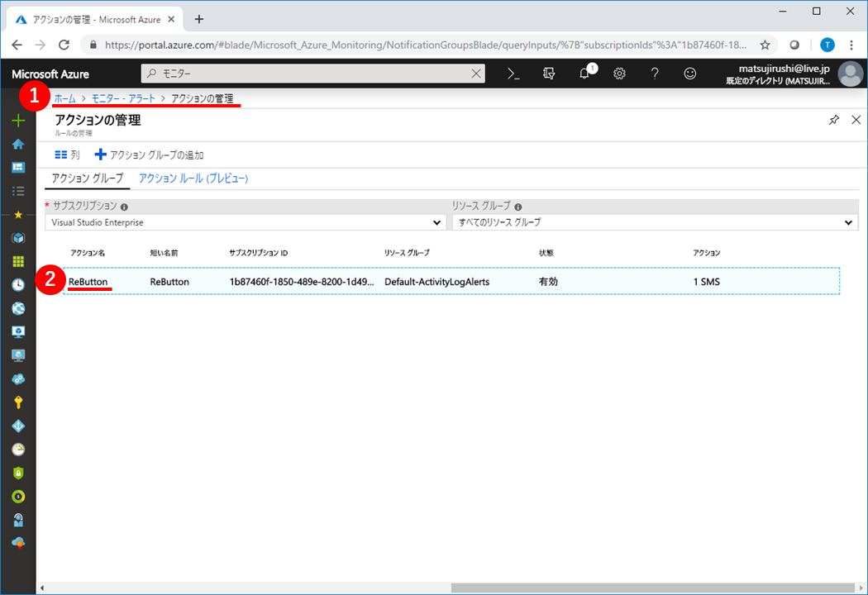Open Advisor cloud ribbon icon in sidebar
This screenshot has width=868, height=595.
click(x=18, y=544)
